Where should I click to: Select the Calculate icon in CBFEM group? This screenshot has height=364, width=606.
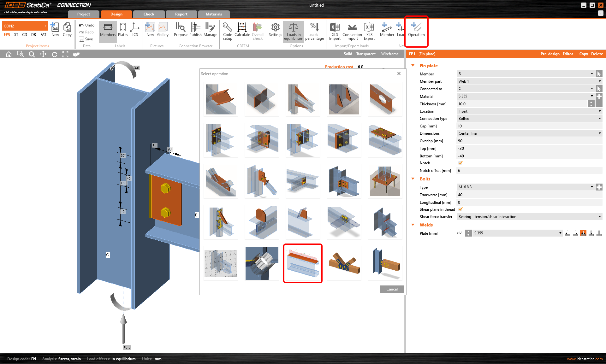coord(242,31)
